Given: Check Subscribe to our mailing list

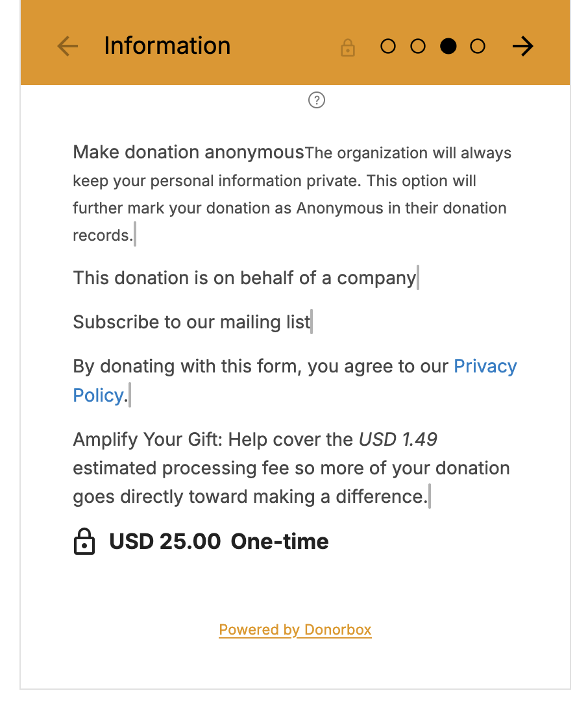Looking at the screenshot, I should (191, 323).
